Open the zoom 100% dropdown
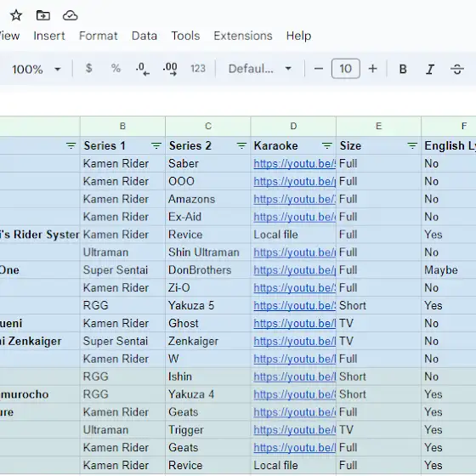476x476 pixels. [x=37, y=69]
